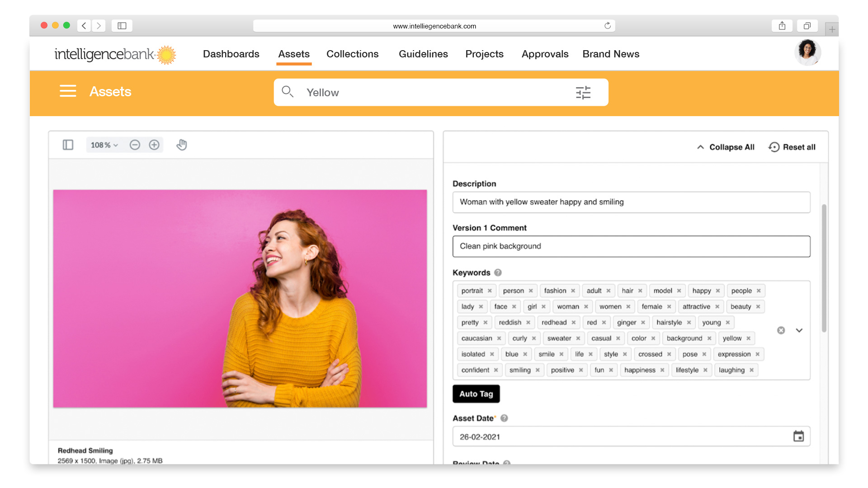Remove the 'laughing' keyword tag

(x=751, y=370)
